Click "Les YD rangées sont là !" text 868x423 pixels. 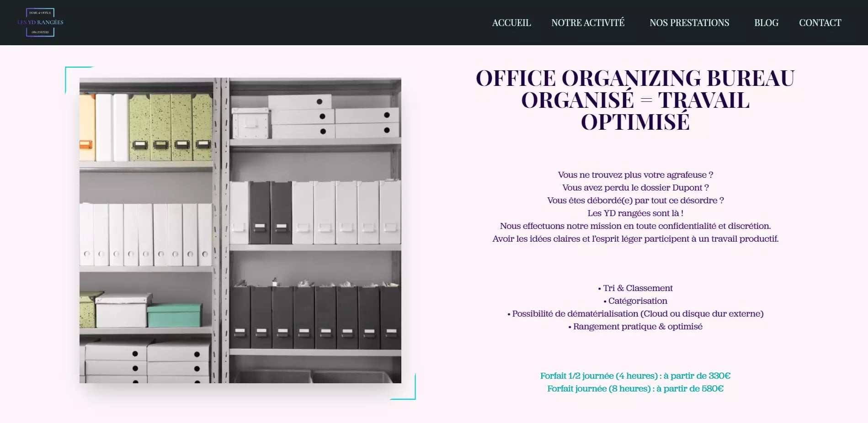[635, 213]
